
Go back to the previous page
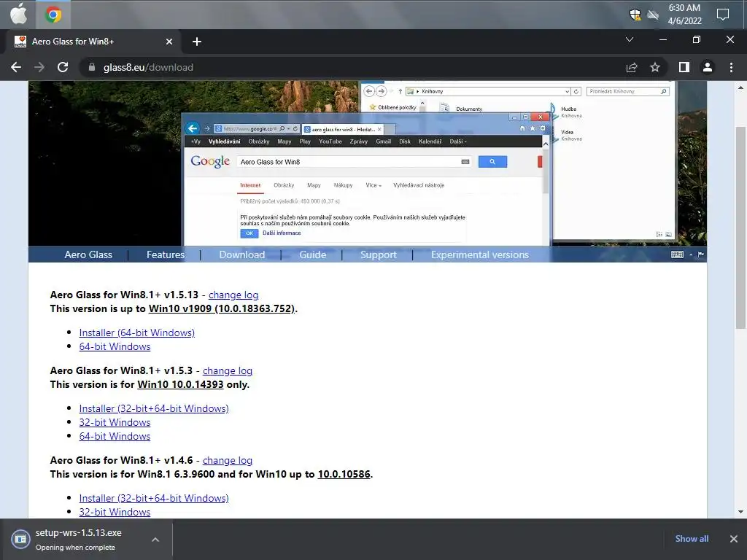[16, 67]
